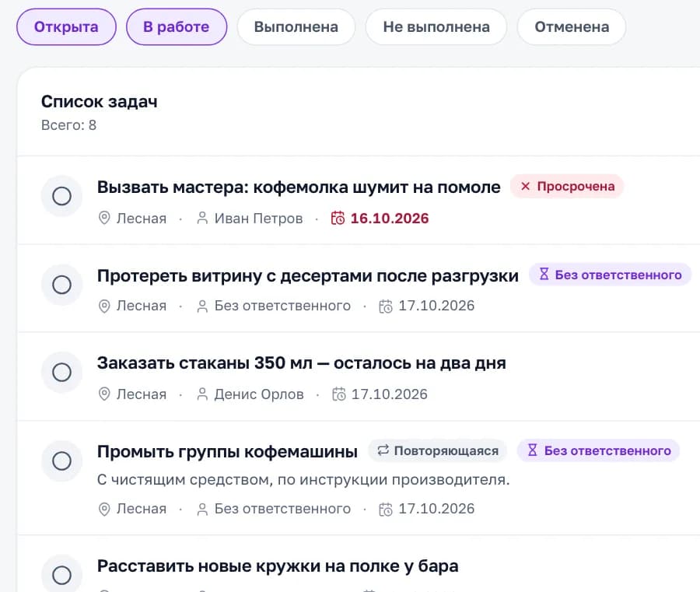Click the 'Всего: 8' counter

(68, 125)
